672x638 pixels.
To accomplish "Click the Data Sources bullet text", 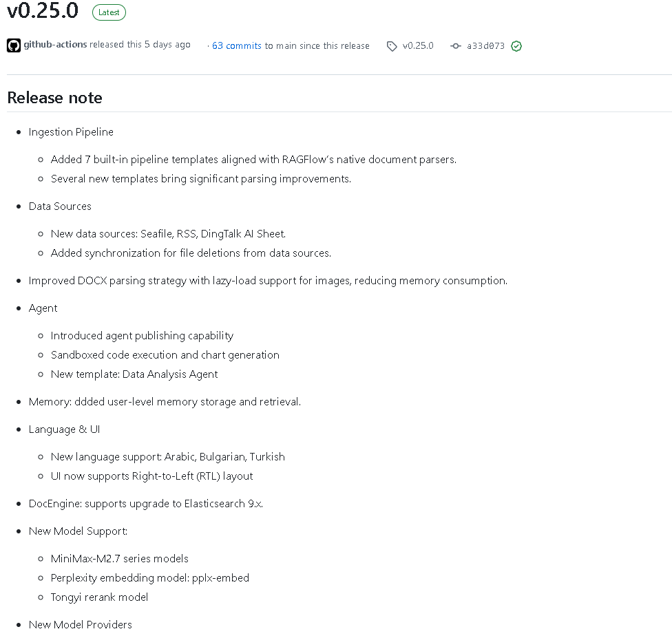I will click(60, 206).
